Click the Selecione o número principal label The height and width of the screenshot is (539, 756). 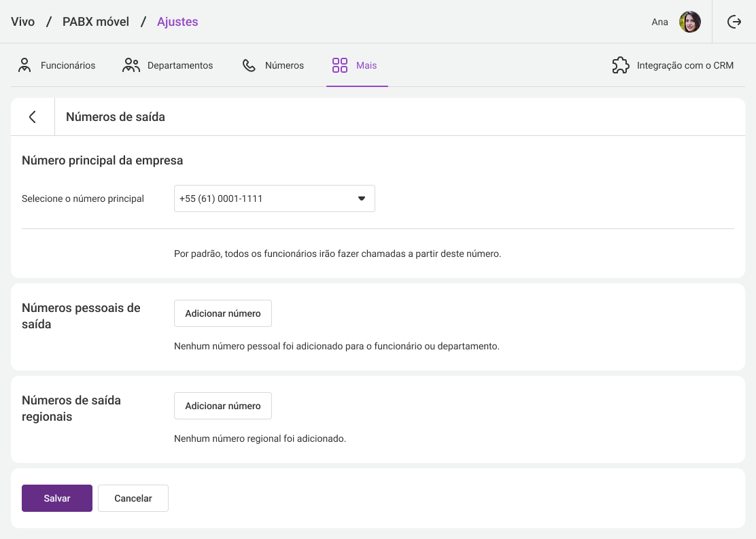83,198
